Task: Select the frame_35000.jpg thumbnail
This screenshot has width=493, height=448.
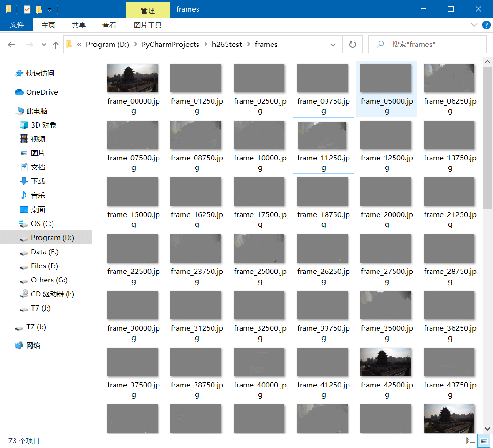Action: (x=386, y=305)
